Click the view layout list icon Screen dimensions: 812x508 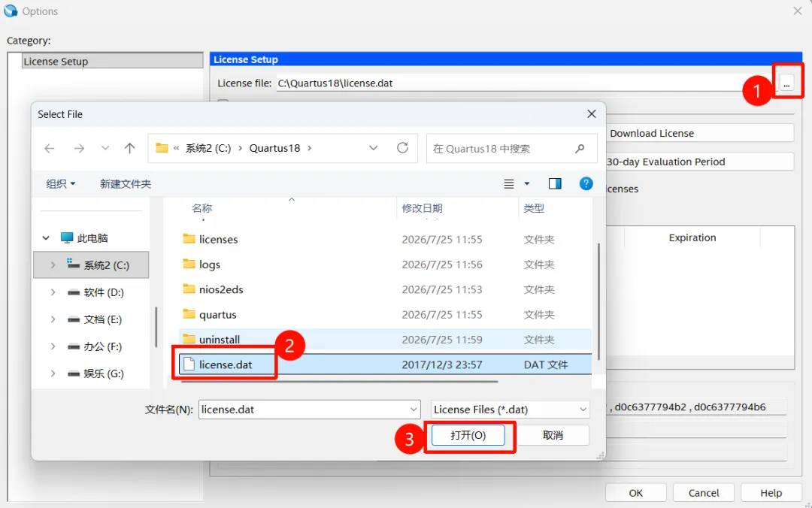click(509, 184)
